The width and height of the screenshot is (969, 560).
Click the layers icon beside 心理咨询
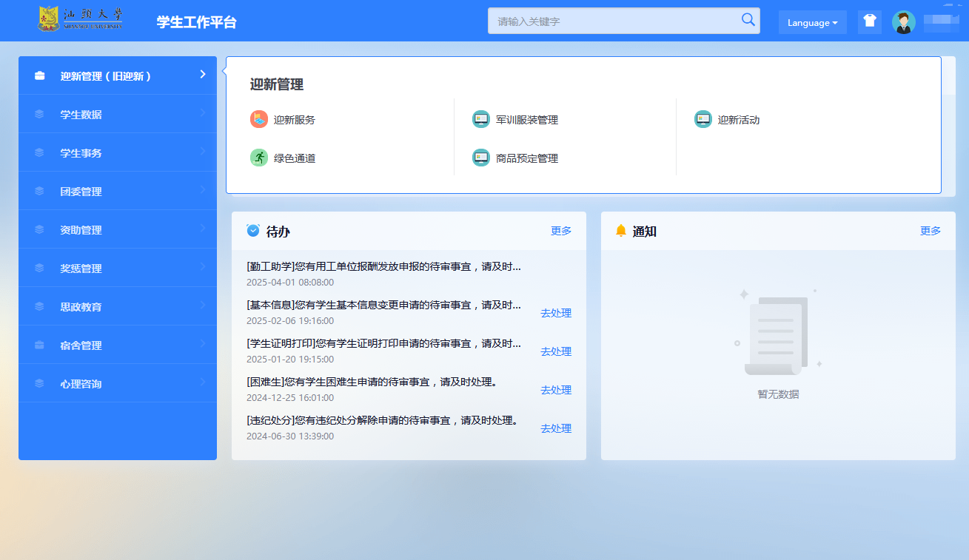[x=40, y=384]
